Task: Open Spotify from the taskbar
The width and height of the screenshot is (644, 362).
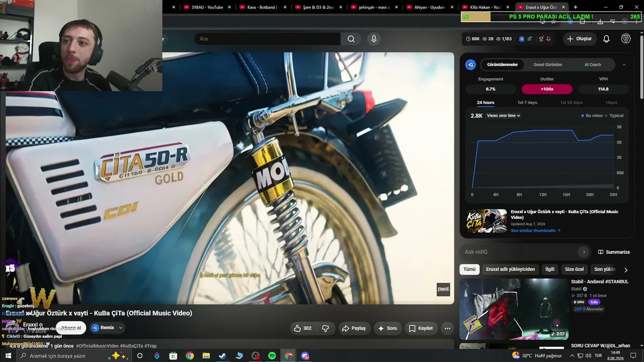Action: (272, 356)
